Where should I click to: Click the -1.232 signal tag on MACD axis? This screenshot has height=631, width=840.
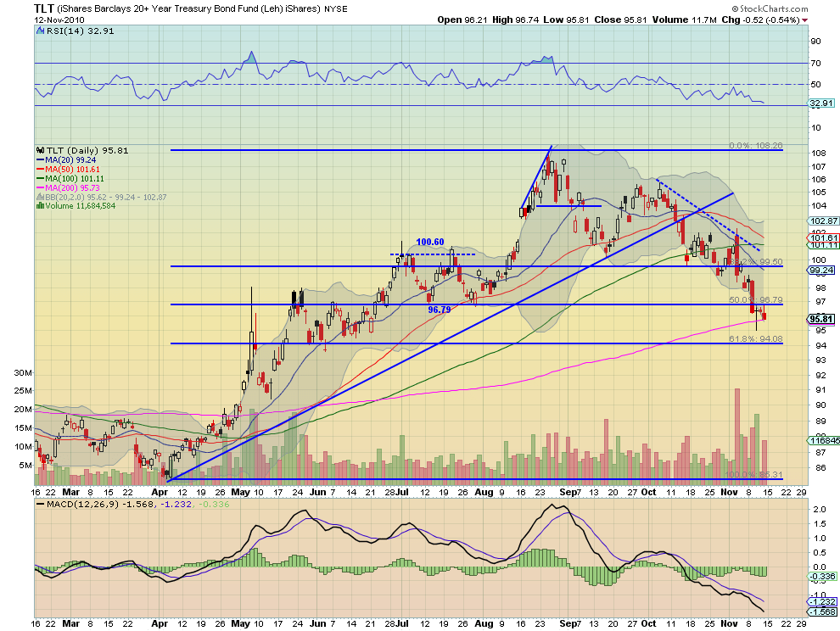tap(822, 602)
